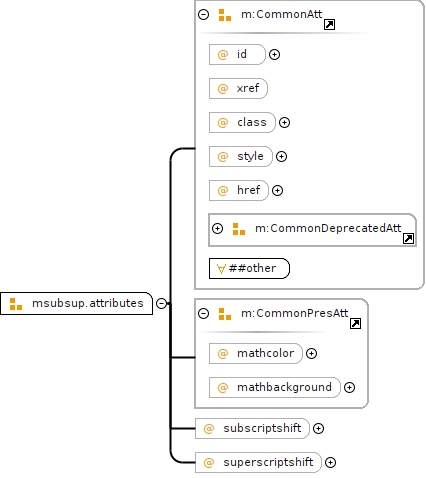Expand the superscriptshift attribute details
Screen dimensions: 426x478
pos(330,462)
